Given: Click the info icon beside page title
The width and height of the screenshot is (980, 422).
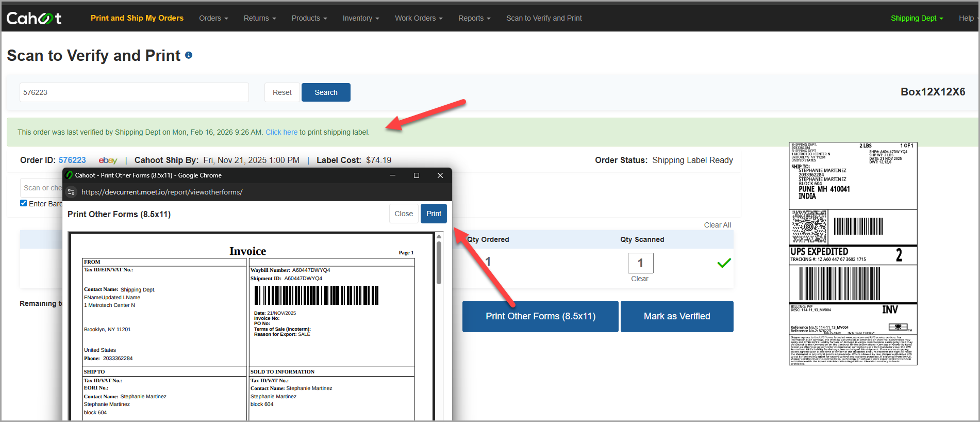Looking at the screenshot, I should (189, 55).
